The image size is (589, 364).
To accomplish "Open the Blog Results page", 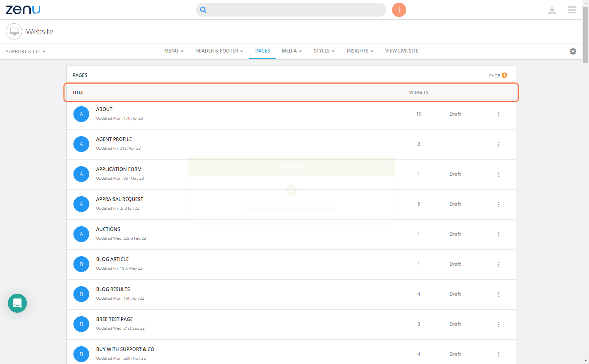I will [113, 289].
